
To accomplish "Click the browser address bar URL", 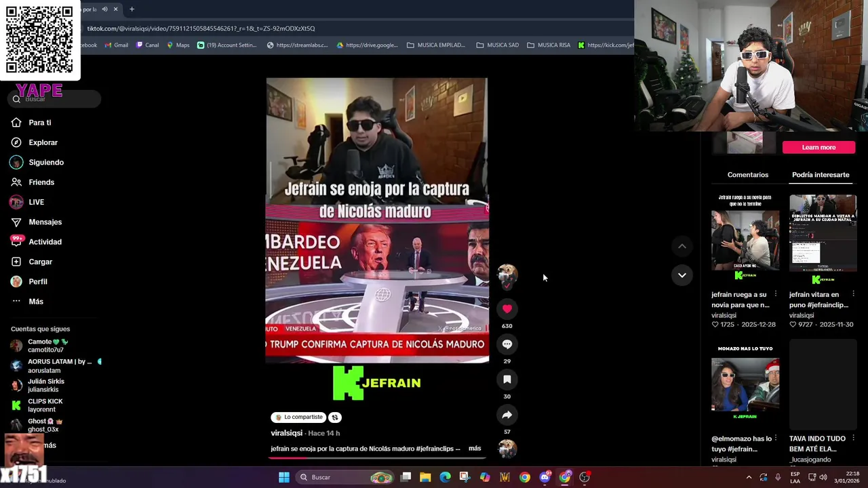I will [201, 28].
